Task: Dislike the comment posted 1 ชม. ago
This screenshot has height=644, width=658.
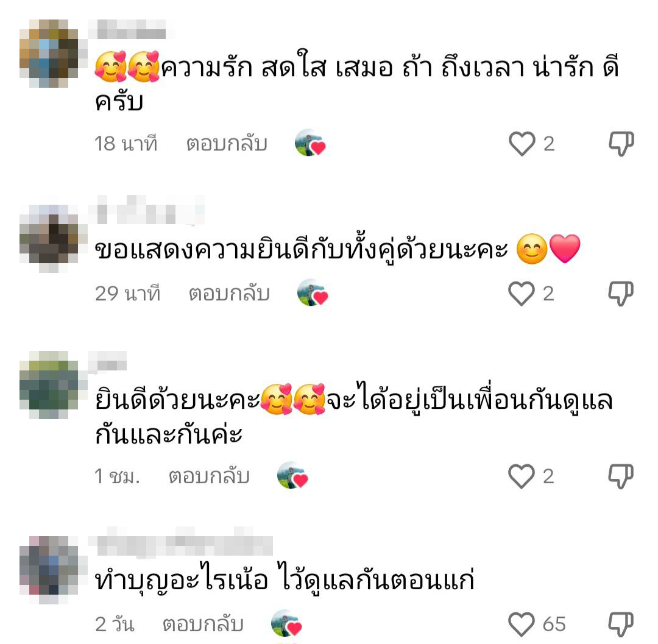Action: point(621,476)
